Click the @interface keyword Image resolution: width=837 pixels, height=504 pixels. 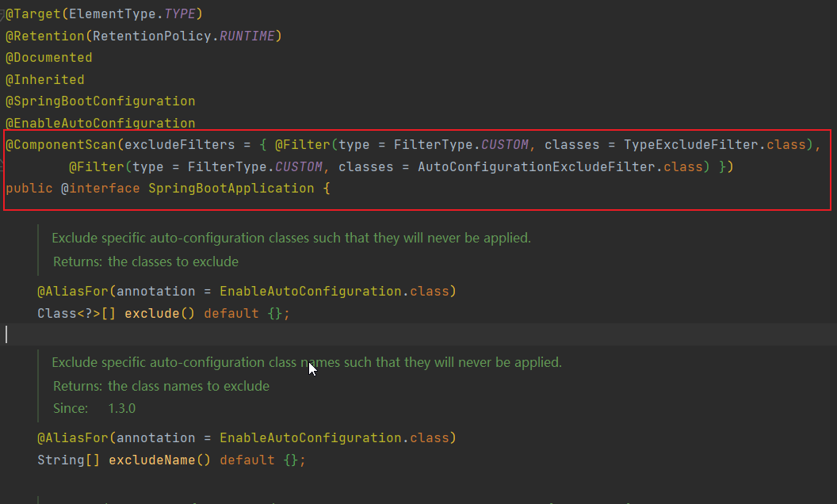point(101,189)
